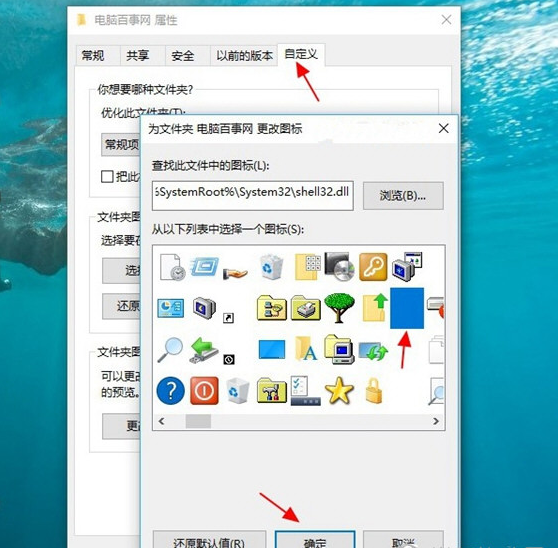Switch to 以前的版本 tab

tap(244, 56)
